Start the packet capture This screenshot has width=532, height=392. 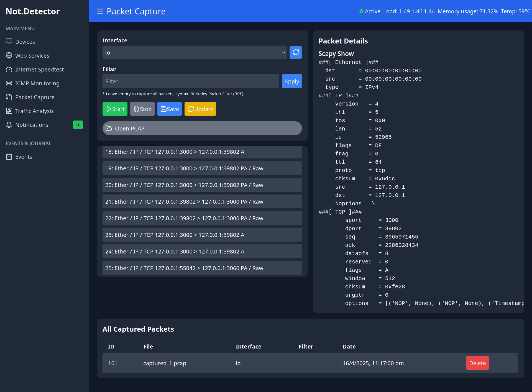(115, 109)
